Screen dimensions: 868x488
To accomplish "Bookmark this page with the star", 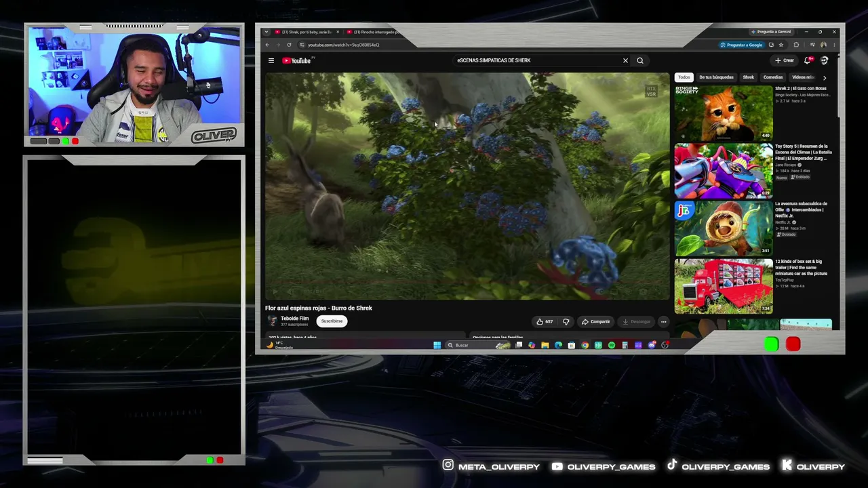I will (781, 45).
